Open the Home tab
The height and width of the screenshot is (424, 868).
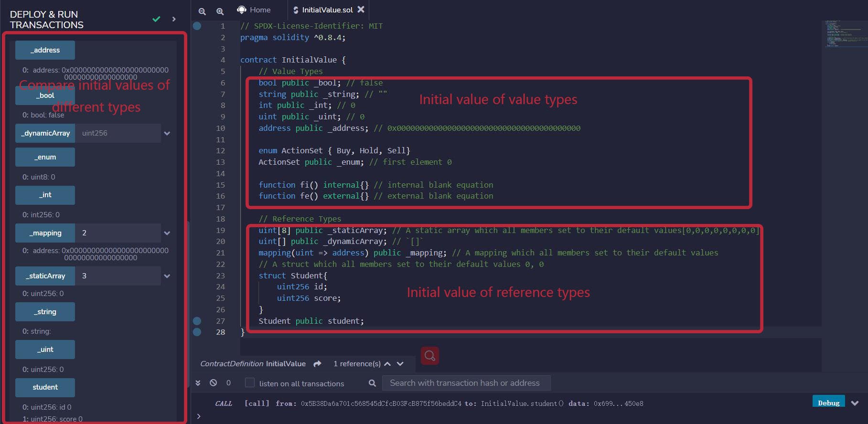pyautogui.click(x=254, y=10)
